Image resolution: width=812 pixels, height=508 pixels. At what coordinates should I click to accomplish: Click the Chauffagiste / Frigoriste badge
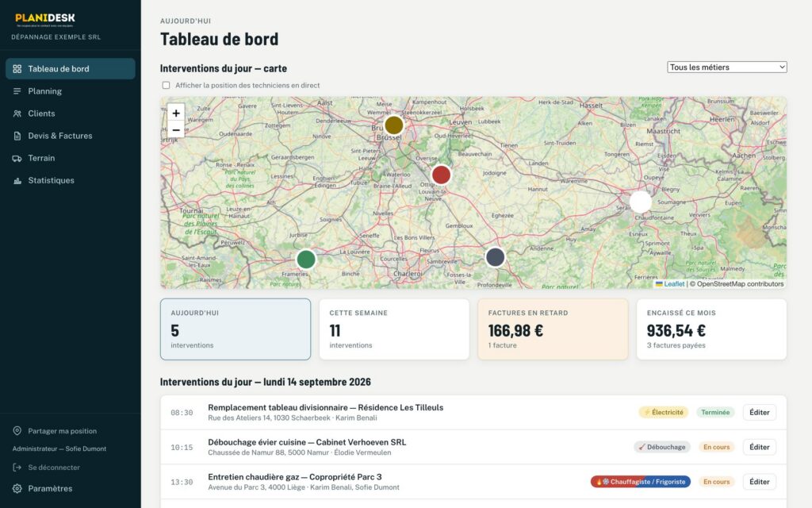click(641, 482)
